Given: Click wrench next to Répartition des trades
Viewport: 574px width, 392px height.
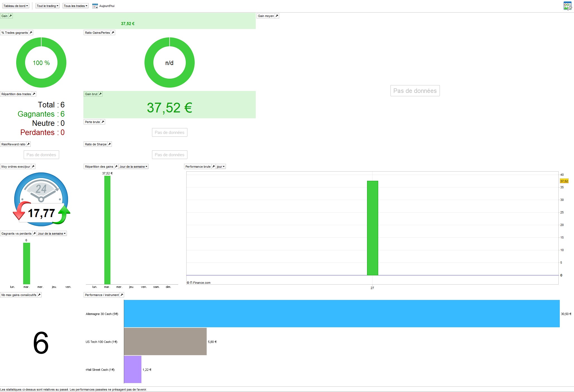Looking at the screenshot, I should [34, 94].
